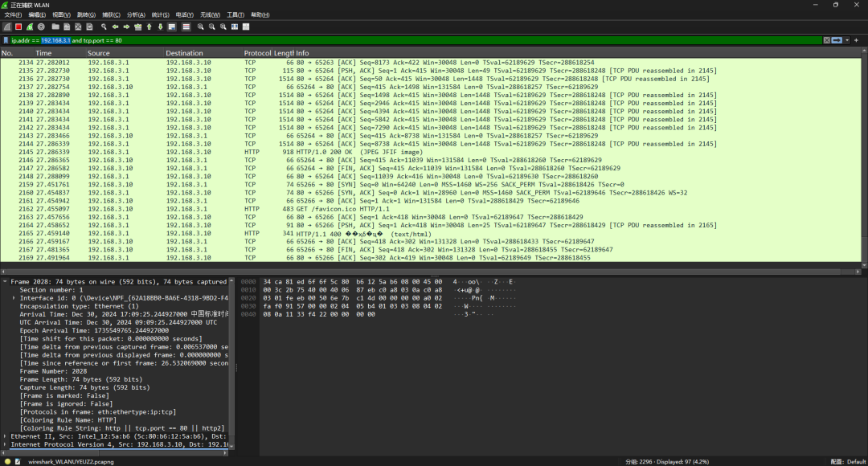Select packet 2147 FIN, ACK row
Viewport: 868px width, 466px height.
pyautogui.click(x=431, y=168)
